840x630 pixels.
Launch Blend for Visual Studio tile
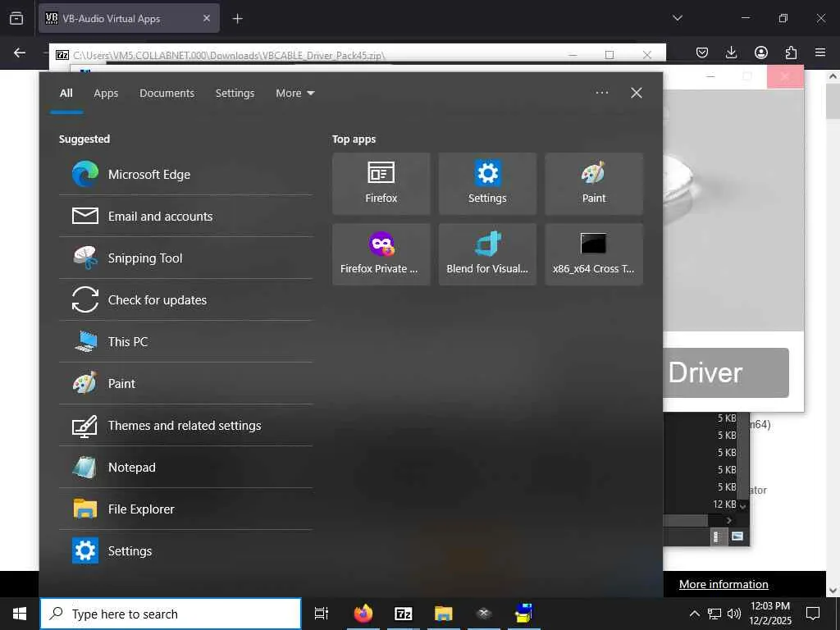pyautogui.click(x=487, y=254)
